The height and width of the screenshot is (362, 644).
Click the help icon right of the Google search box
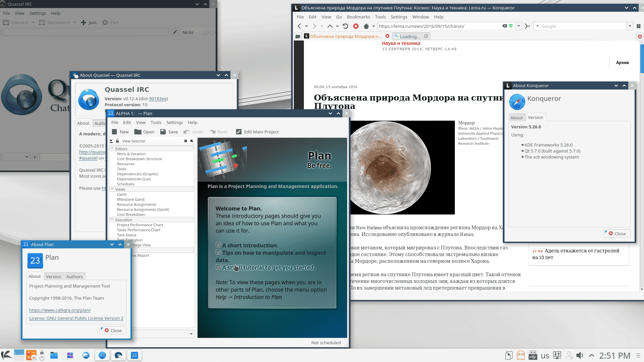[x=639, y=26]
